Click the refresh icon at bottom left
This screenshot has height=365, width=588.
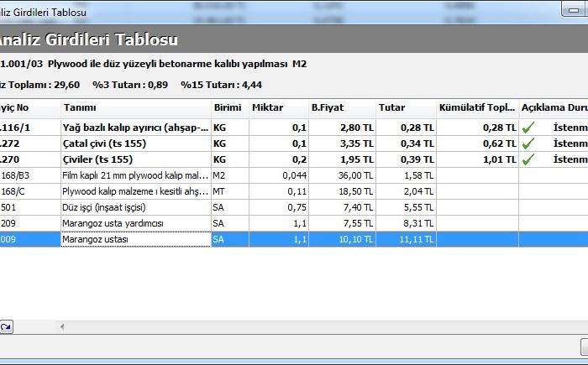[6, 327]
